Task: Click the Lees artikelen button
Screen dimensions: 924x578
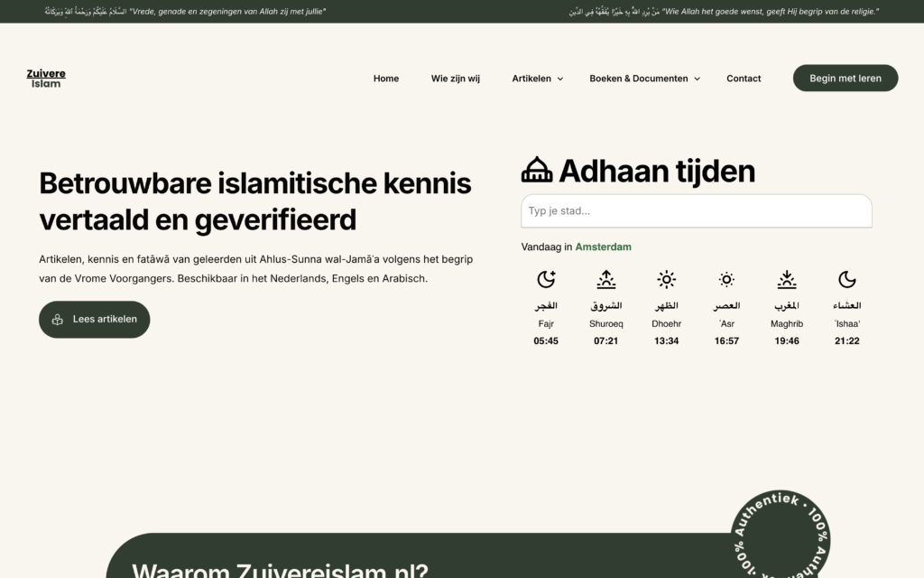Action: pyautogui.click(x=94, y=320)
